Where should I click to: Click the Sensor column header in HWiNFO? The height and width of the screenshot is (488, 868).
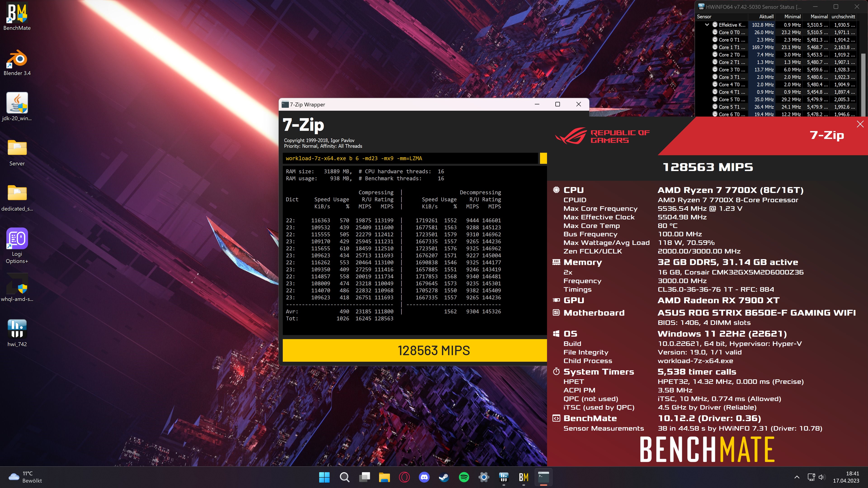click(722, 16)
